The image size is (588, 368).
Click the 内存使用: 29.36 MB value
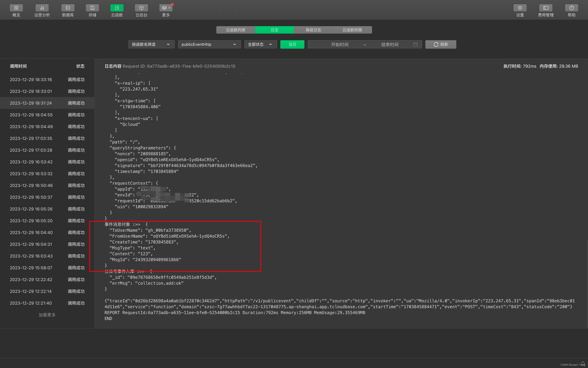[x=559, y=66]
